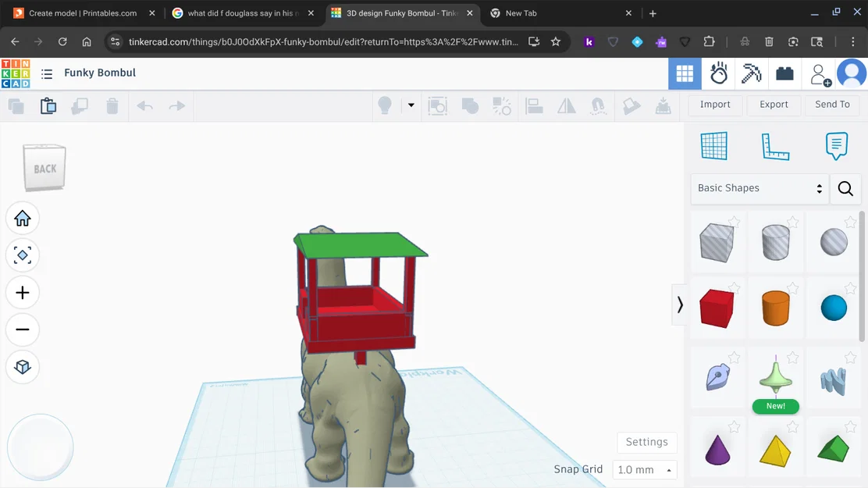Open the Align tool
The image size is (868, 488).
pyautogui.click(x=535, y=105)
